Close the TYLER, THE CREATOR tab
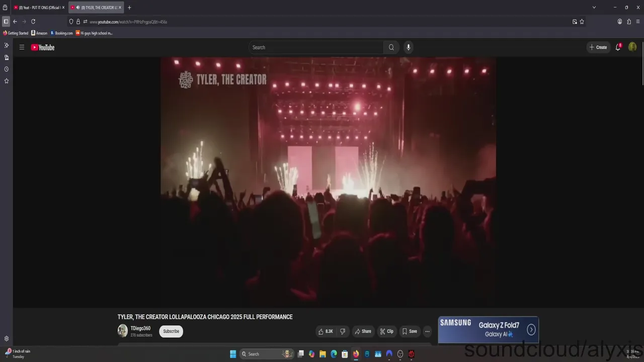Viewport: 644px width, 362px height. point(120,8)
